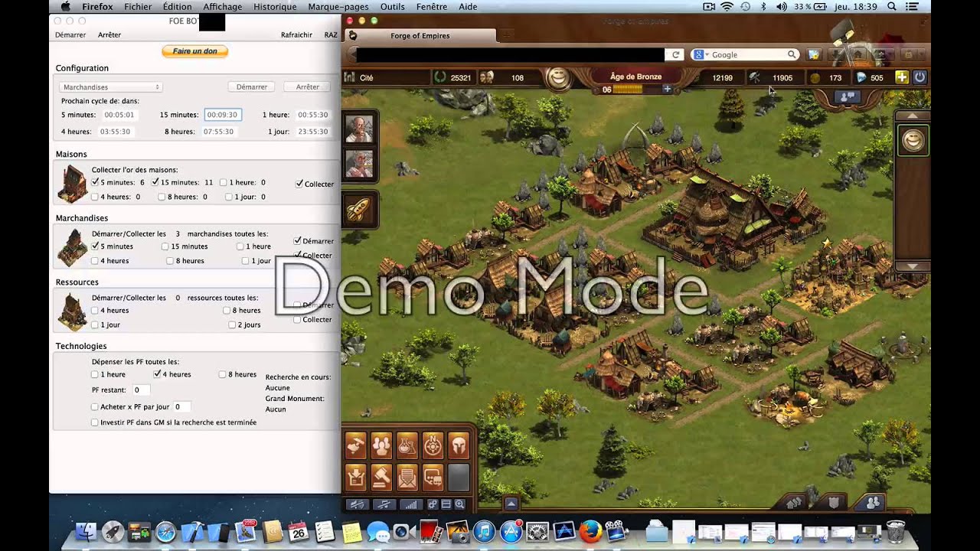Click the plus beside forge points bar

click(x=667, y=90)
